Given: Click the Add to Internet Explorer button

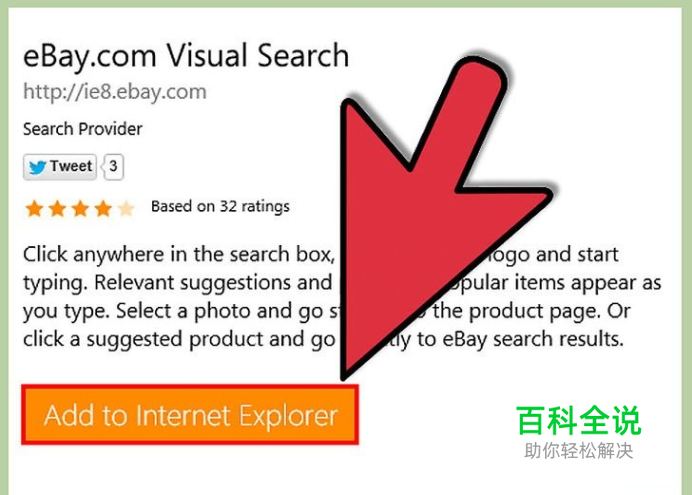Looking at the screenshot, I should (x=190, y=415).
